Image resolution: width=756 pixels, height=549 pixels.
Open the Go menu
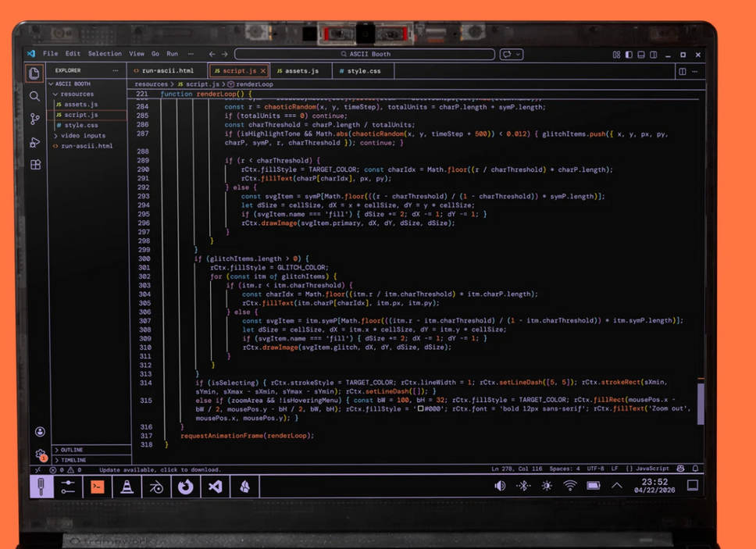pos(155,54)
